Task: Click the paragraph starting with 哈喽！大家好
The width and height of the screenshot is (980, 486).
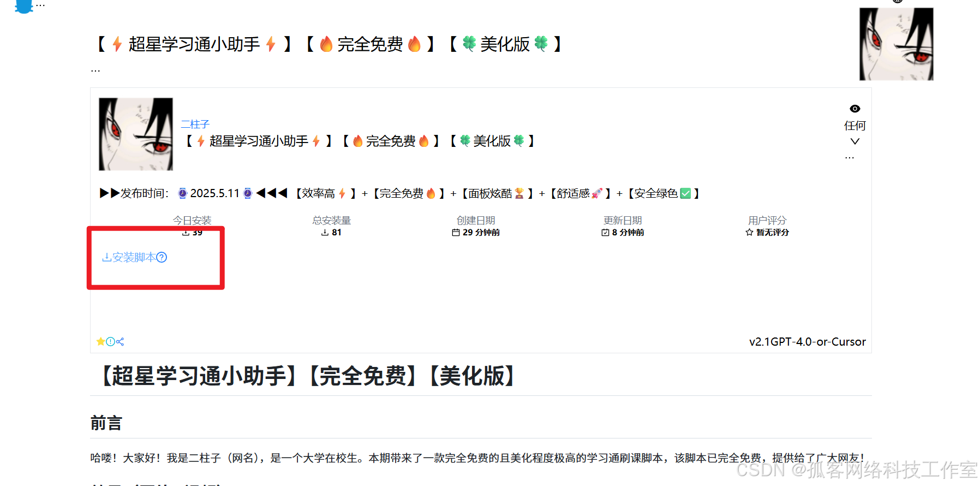Action: click(x=477, y=458)
